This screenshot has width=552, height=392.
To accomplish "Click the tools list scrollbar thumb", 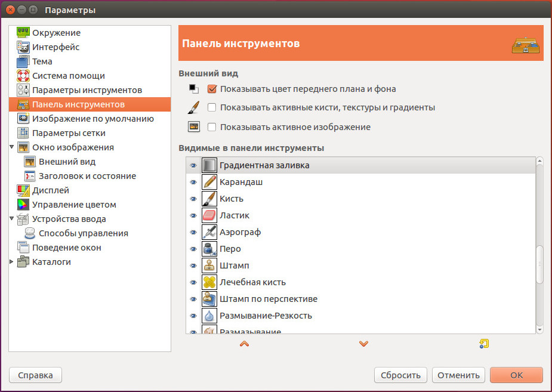I will [x=539, y=264].
